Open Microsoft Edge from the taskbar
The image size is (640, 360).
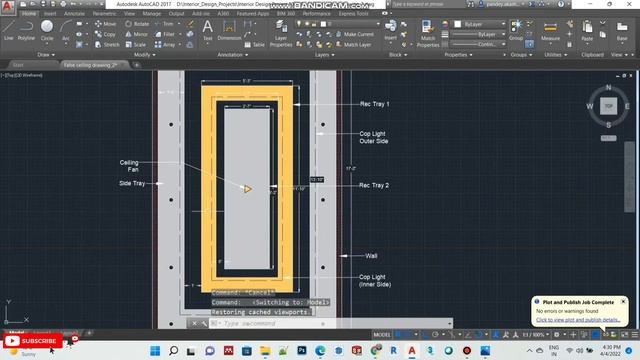(320, 351)
